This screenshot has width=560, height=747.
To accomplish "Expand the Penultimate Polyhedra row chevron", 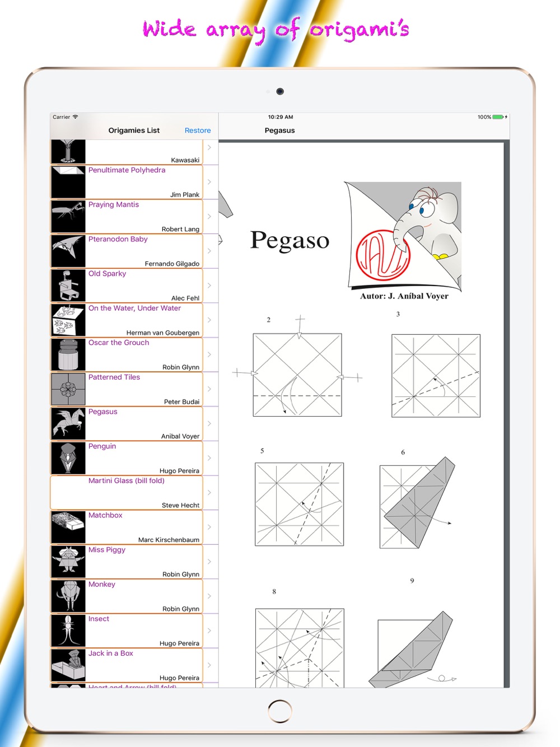I will (x=209, y=182).
